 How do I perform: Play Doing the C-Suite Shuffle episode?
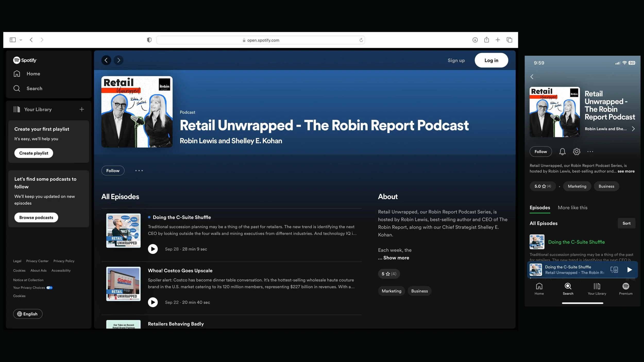coord(153,249)
